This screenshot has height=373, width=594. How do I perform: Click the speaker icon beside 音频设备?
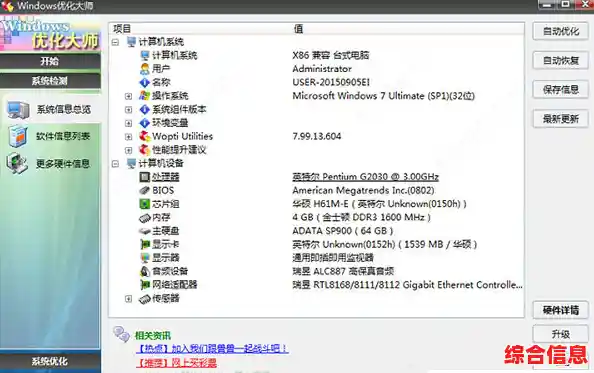pyautogui.click(x=144, y=271)
